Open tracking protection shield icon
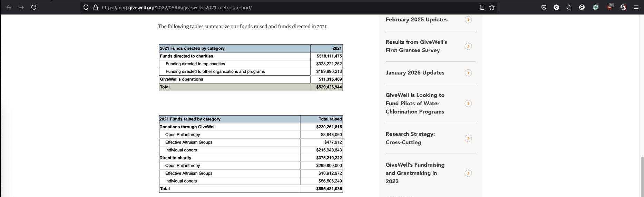 pos(86,7)
